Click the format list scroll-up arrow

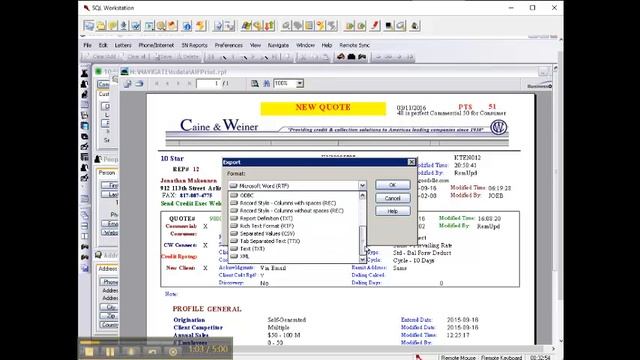[x=362, y=196]
